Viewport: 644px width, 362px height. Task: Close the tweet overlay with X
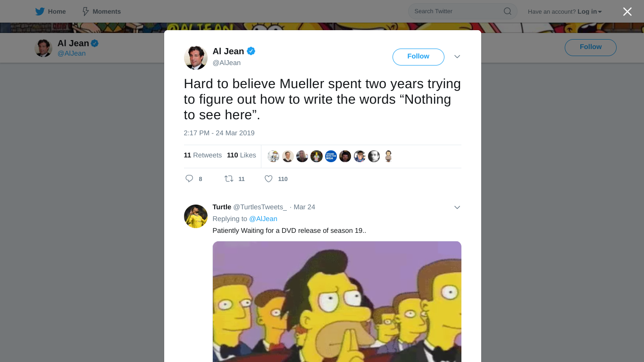coord(627,11)
